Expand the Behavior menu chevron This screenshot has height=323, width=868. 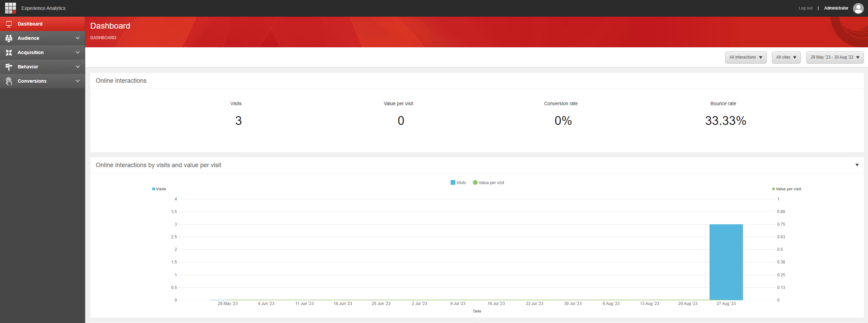tap(78, 67)
